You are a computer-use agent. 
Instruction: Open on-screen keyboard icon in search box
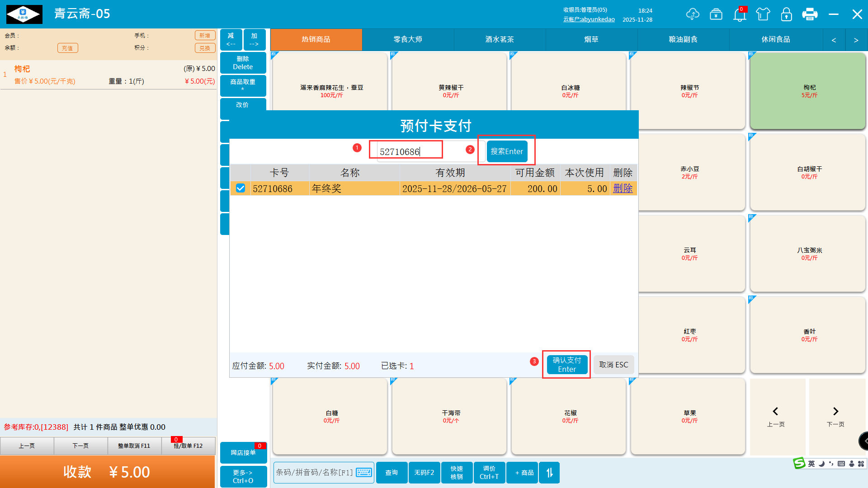click(x=364, y=473)
